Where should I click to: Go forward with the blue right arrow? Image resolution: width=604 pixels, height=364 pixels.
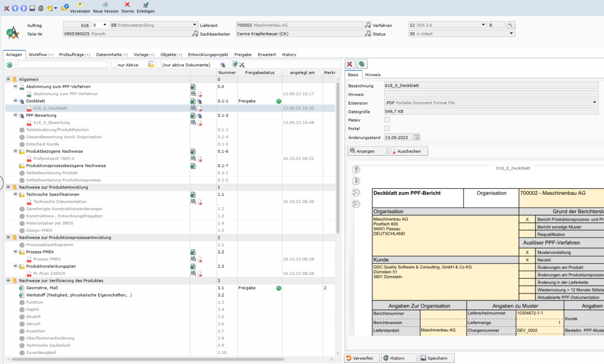pos(23,9)
